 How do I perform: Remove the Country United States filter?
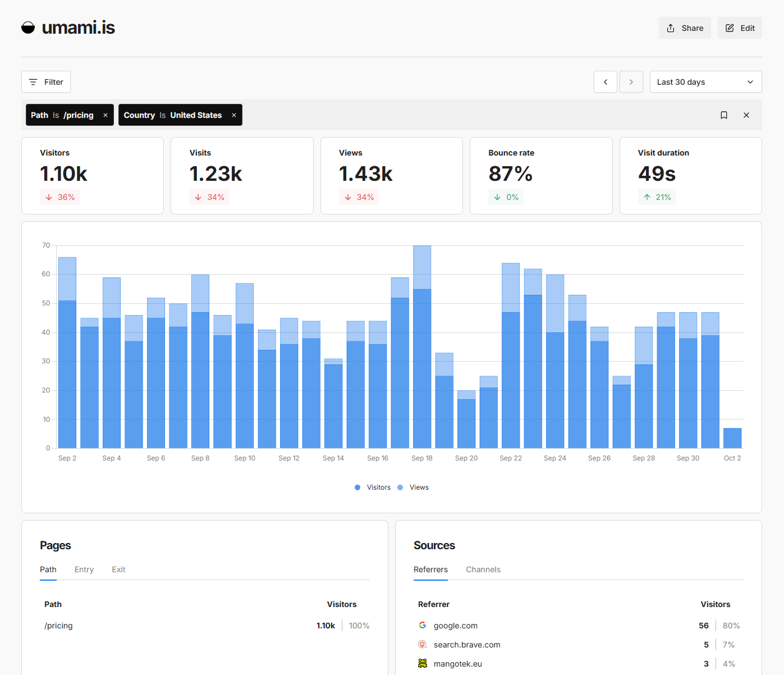[x=234, y=115]
